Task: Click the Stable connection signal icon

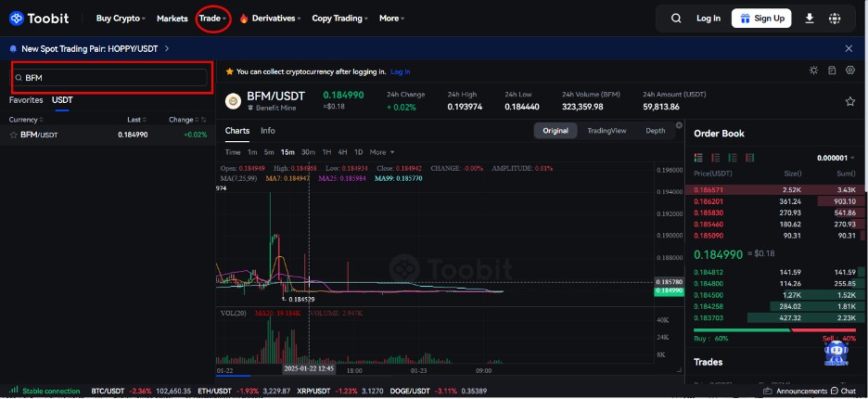Action: (x=14, y=390)
